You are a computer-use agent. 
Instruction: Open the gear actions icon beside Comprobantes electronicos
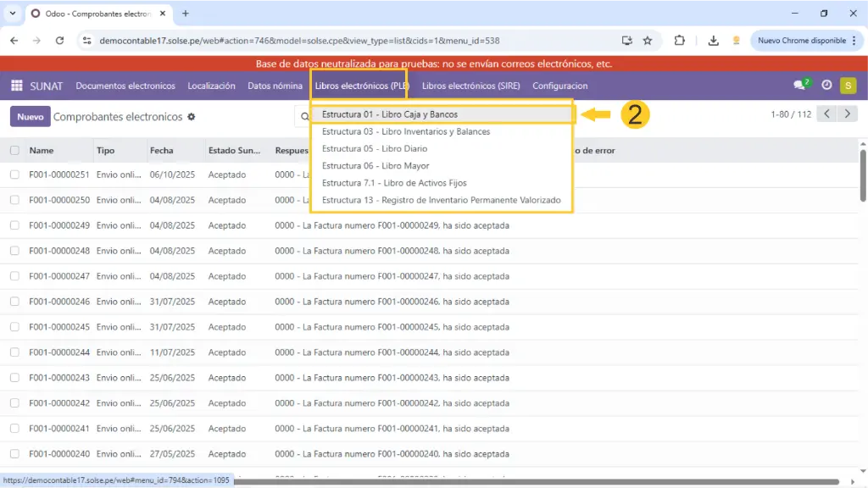pyautogui.click(x=192, y=117)
